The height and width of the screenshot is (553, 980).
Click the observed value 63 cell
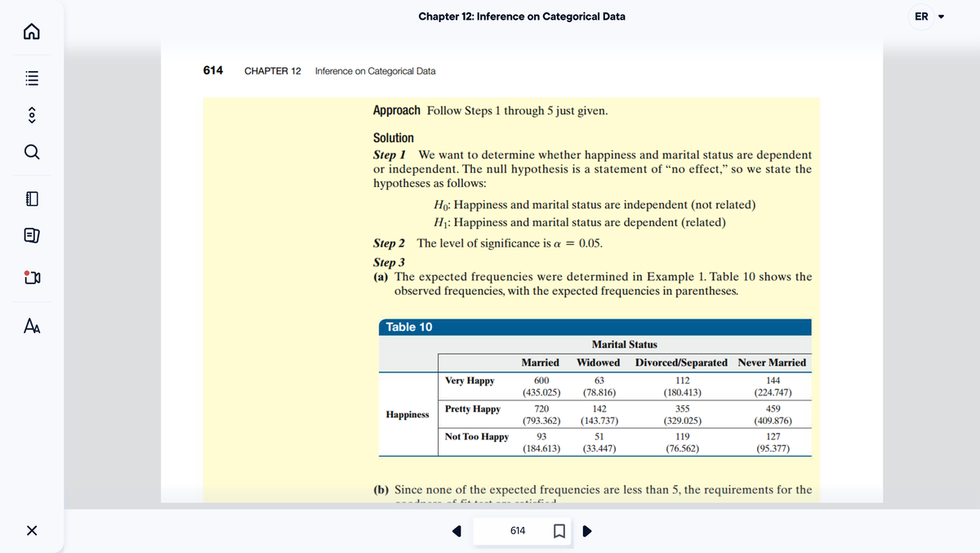click(599, 381)
